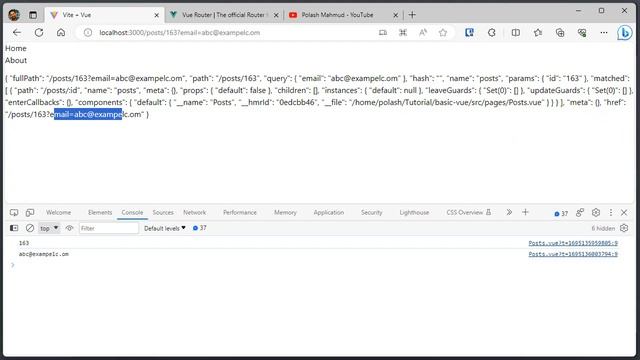Create a live expression eye icon
Screen dimensions: 640x360
click(x=69, y=228)
